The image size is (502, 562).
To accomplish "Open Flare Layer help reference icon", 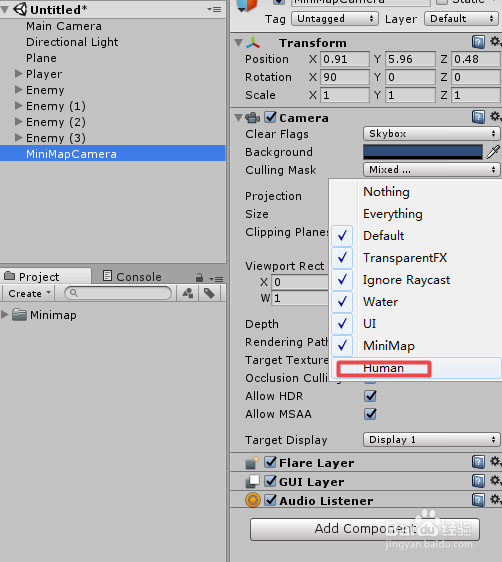I will tap(478, 462).
